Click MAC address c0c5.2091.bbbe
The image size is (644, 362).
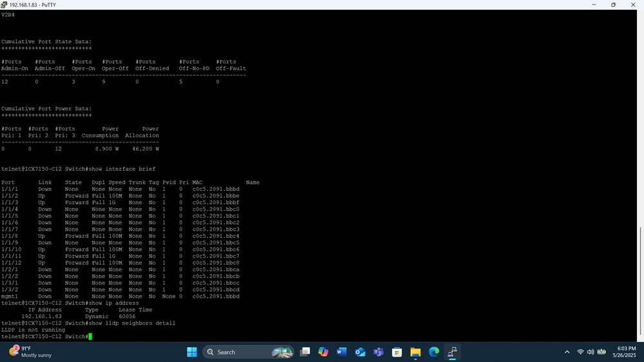point(216,196)
